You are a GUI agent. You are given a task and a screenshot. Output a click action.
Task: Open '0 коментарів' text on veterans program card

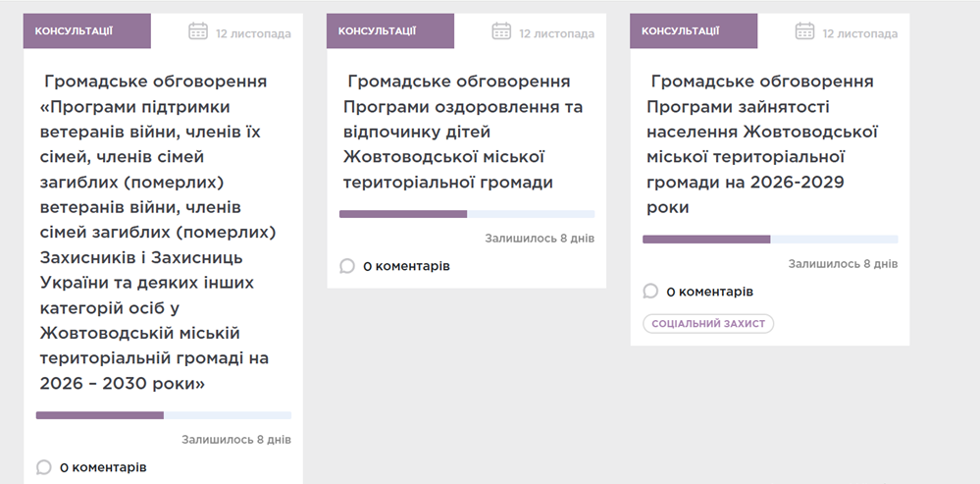pyautogui.click(x=103, y=467)
